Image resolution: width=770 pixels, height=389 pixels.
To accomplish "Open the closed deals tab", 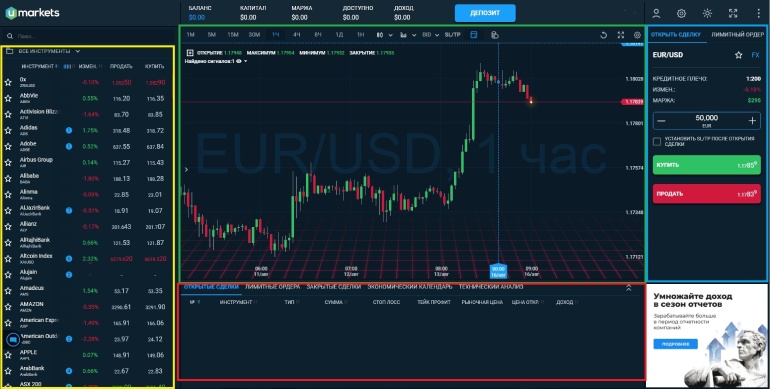I will click(x=333, y=287).
